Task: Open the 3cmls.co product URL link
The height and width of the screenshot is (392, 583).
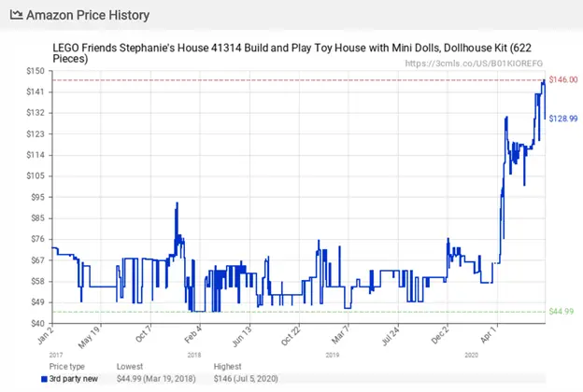Action: coord(474,63)
